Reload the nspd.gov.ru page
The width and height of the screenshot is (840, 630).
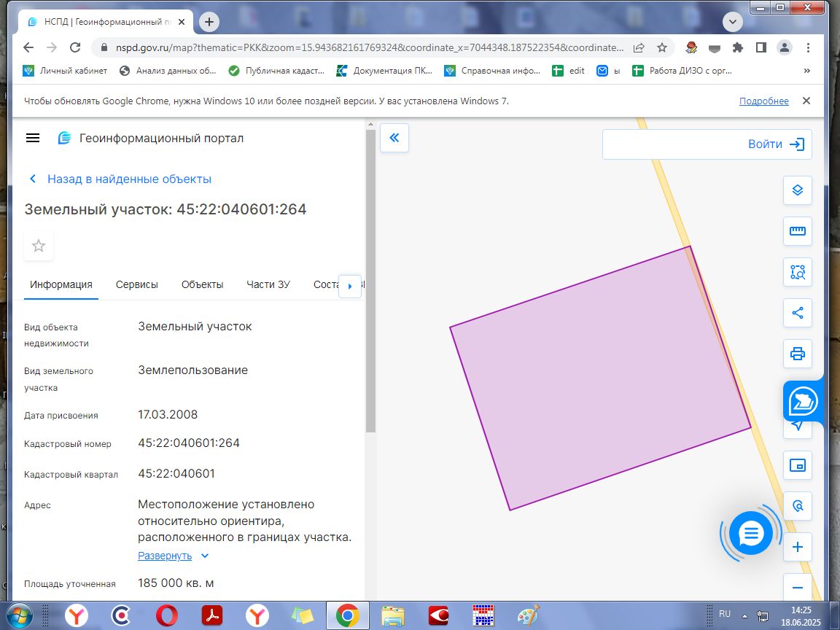75,47
